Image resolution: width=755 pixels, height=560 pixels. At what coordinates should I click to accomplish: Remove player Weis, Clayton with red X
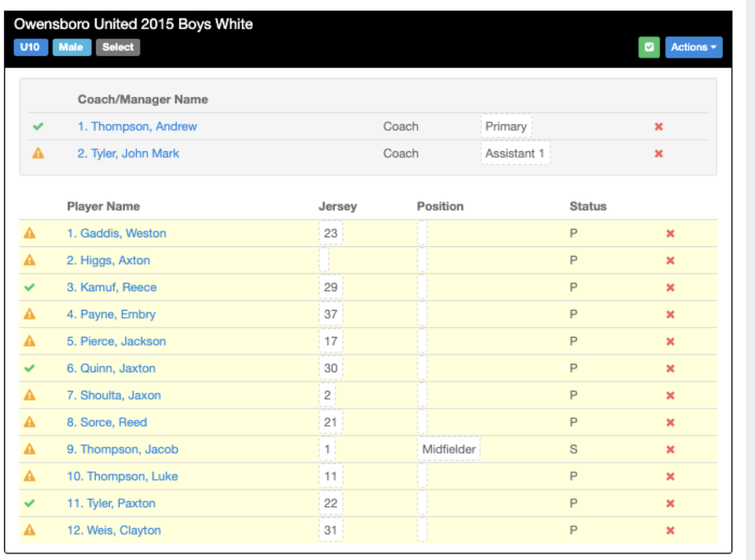tap(670, 530)
